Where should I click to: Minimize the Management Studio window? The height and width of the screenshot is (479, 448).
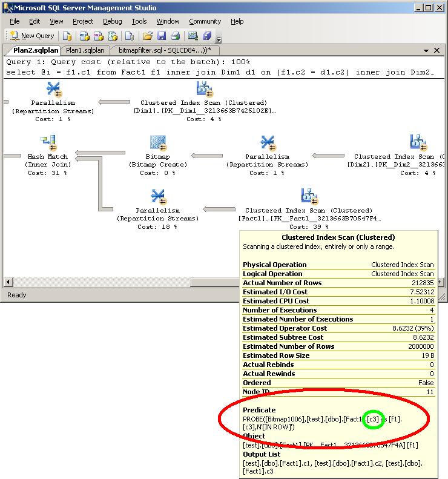418,8
